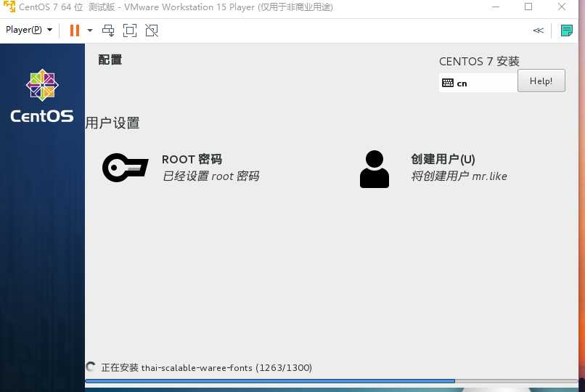Click the CENTOS 7 安装 title text
The image size is (585, 392).
[x=479, y=61]
